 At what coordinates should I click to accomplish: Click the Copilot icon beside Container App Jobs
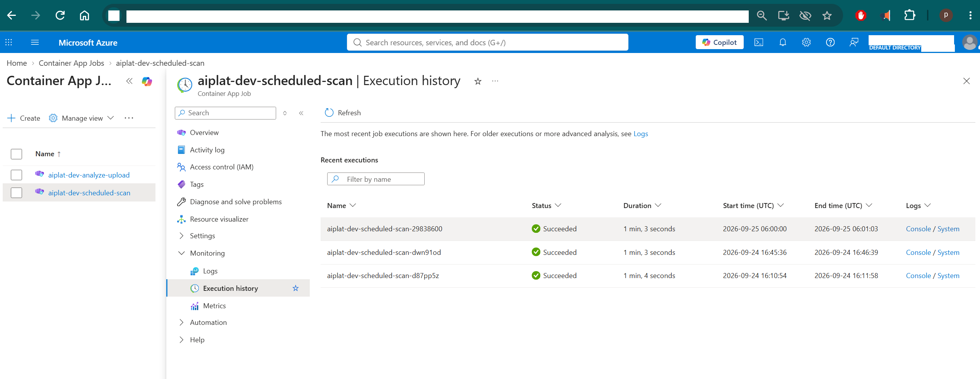point(147,81)
